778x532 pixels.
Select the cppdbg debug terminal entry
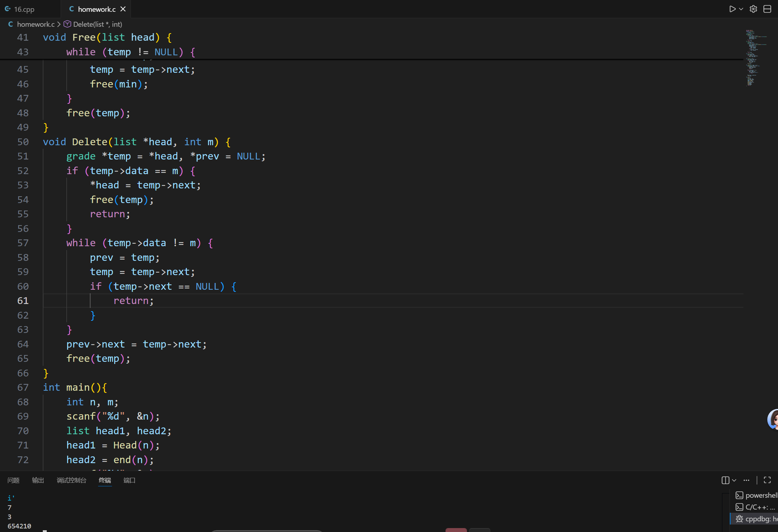pyautogui.click(x=757, y=519)
